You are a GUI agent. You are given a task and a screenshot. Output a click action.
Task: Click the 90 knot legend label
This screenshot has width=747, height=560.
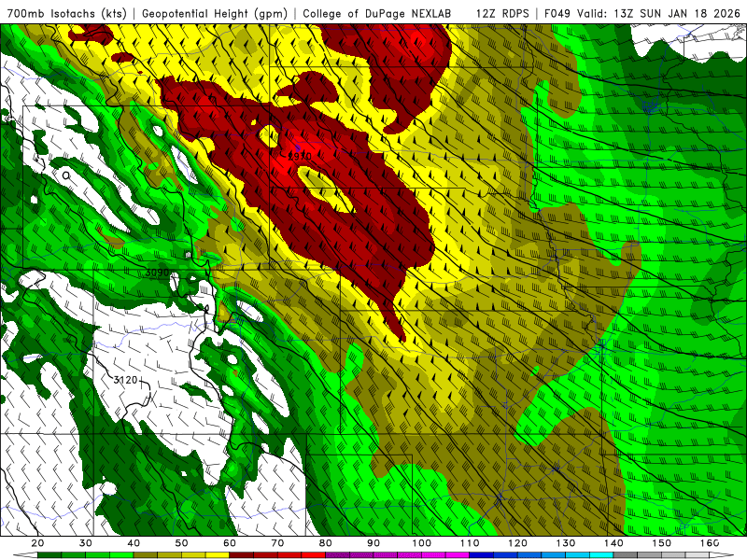coord(373,543)
